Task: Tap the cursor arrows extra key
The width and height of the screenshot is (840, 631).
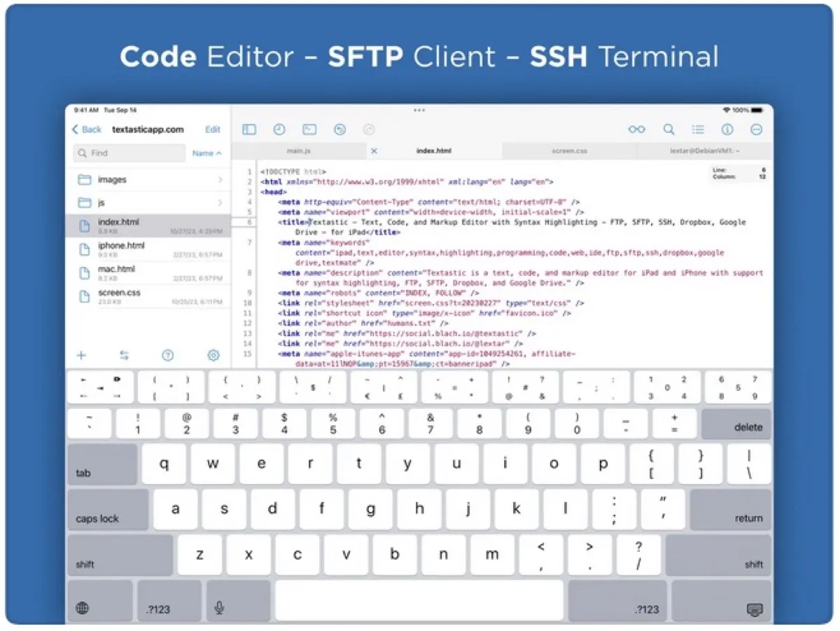Action: coord(99,387)
